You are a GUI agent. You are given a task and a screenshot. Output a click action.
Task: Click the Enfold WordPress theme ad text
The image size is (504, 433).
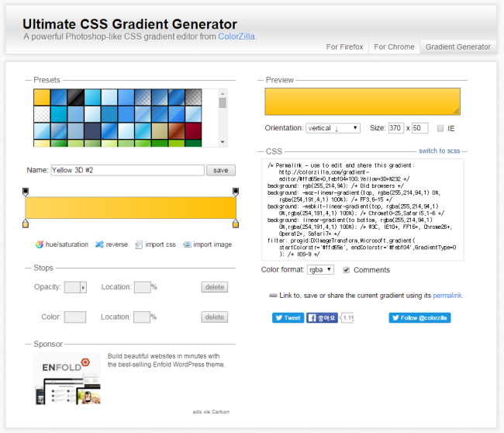pos(166,360)
